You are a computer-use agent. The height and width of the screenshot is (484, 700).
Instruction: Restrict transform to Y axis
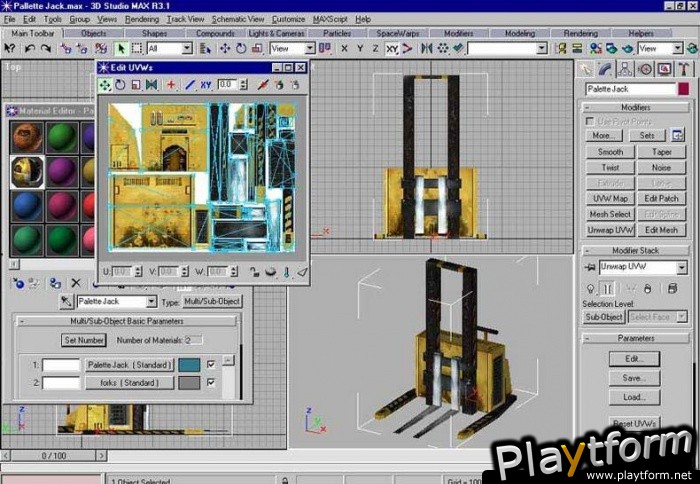(x=360, y=48)
